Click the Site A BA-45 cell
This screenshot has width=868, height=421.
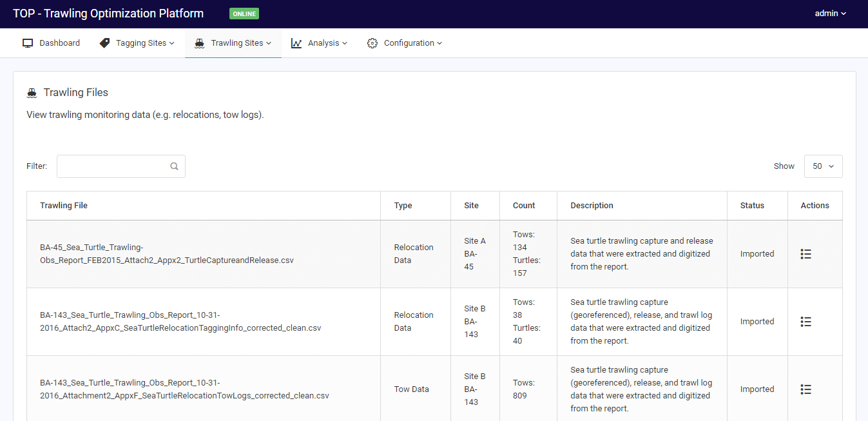pyautogui.click(x=475, y=254)
